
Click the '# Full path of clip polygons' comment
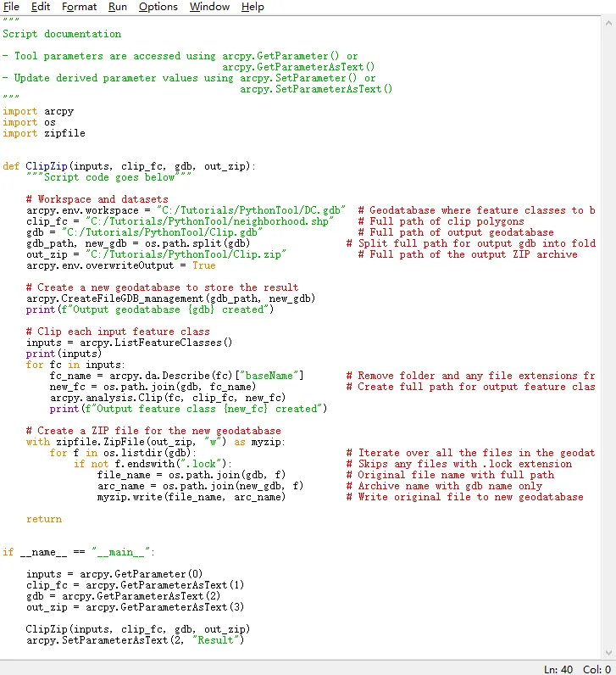pyautogui.click(x=441, y=221)
